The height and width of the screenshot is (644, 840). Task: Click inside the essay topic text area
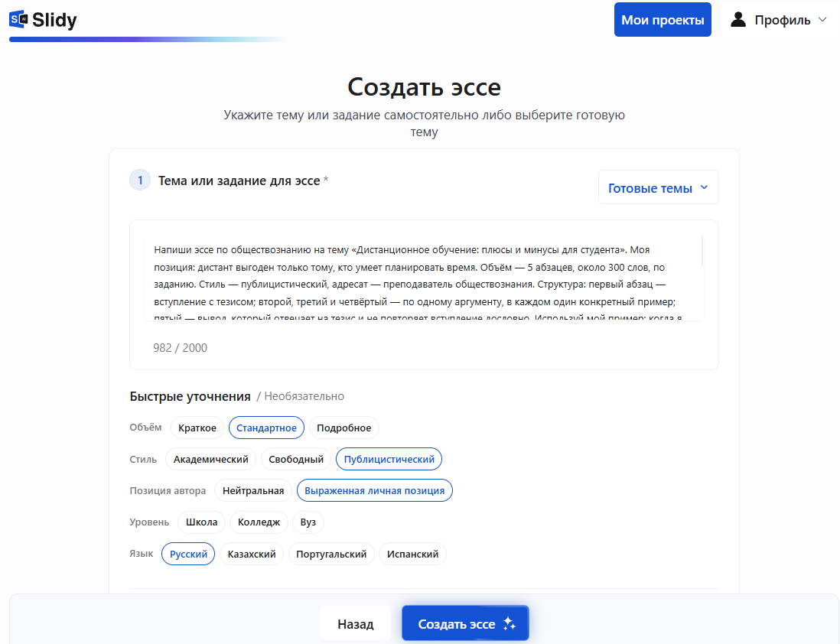coord(423,278)
